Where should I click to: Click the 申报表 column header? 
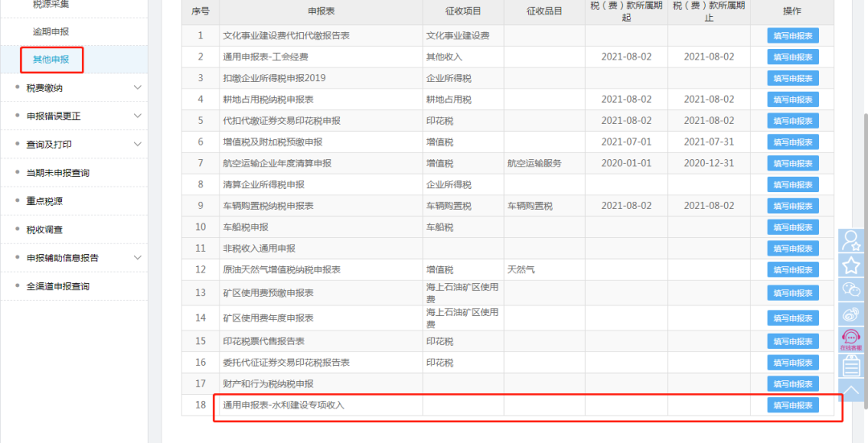(x=321, y=11)
